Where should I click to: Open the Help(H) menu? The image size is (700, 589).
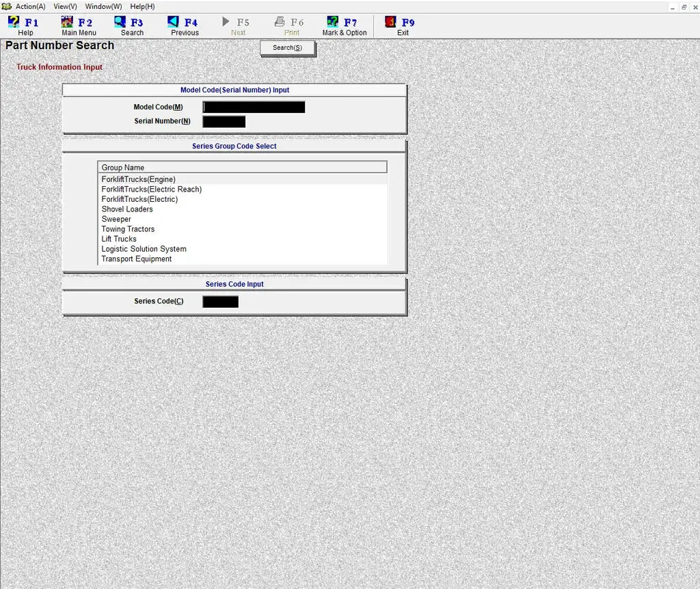click(x=142, y=6)
